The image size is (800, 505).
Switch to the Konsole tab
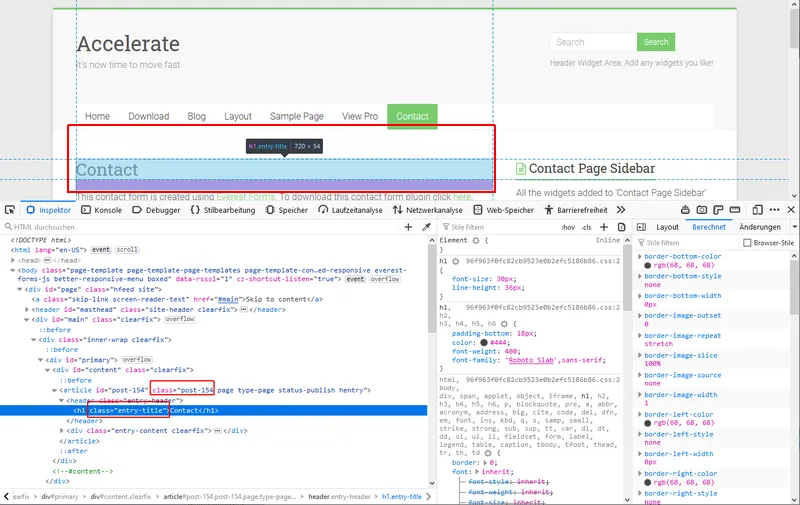[x=102, y=210]
